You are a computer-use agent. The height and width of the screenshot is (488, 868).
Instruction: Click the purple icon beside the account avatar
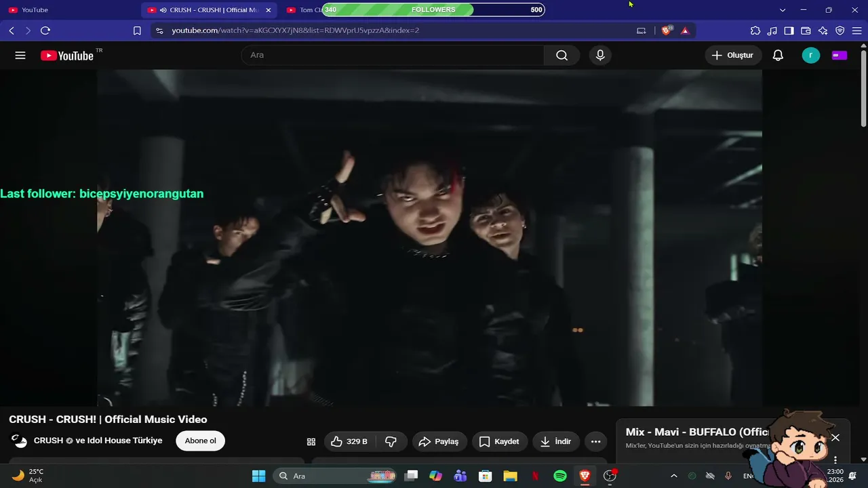pos(840,56)
